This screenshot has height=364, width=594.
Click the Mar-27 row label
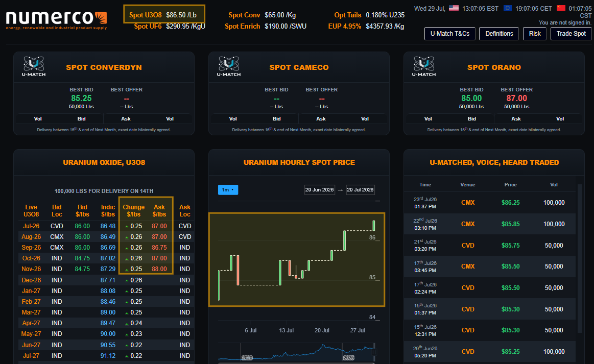[31, 312]
